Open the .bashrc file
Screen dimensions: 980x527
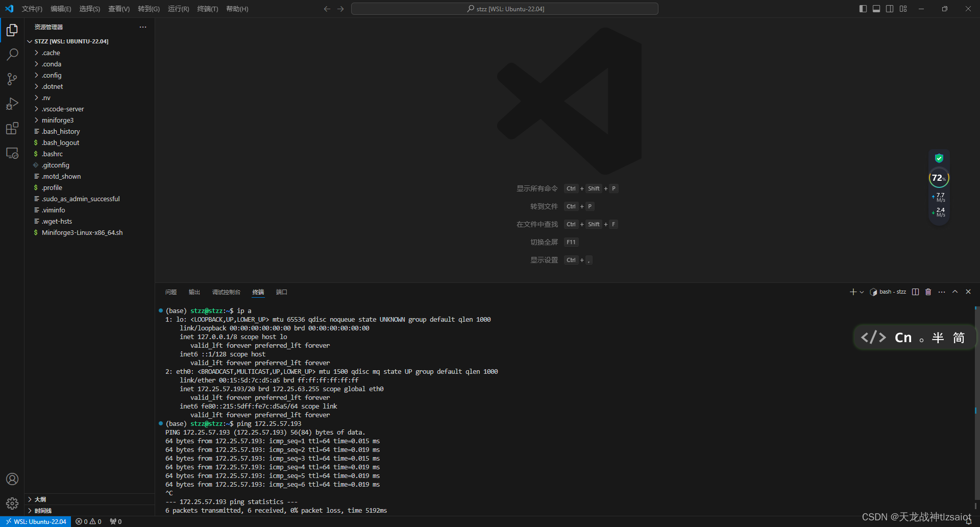coord(90,154)
